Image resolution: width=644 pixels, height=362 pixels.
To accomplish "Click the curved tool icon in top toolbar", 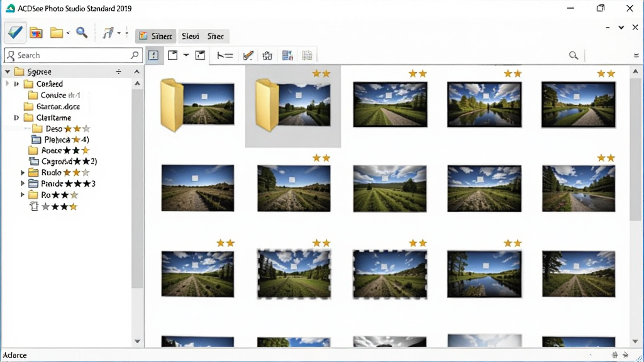I will (x=108, y=33).
